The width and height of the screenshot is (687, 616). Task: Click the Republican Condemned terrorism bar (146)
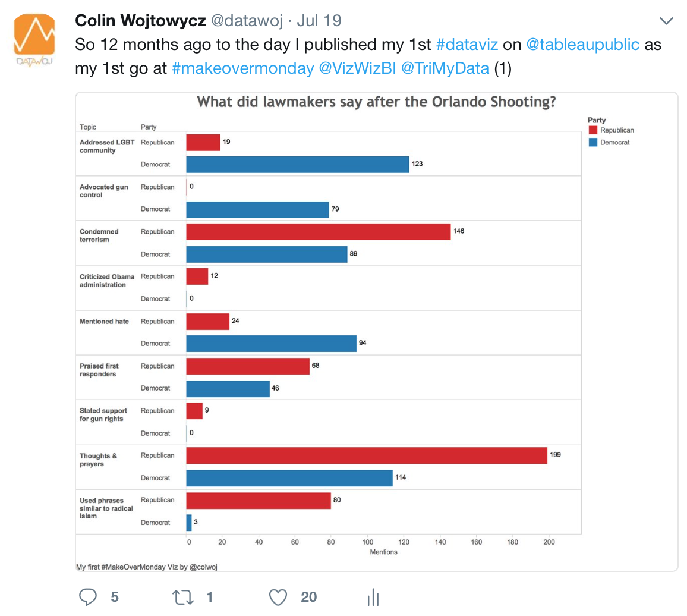click(x=319, y=232)
